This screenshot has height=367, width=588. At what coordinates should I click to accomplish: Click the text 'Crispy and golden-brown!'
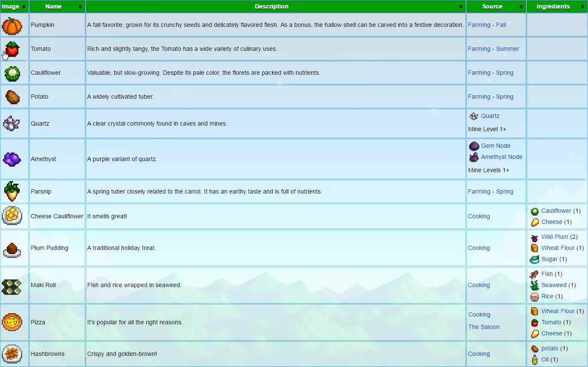[122, 354]
